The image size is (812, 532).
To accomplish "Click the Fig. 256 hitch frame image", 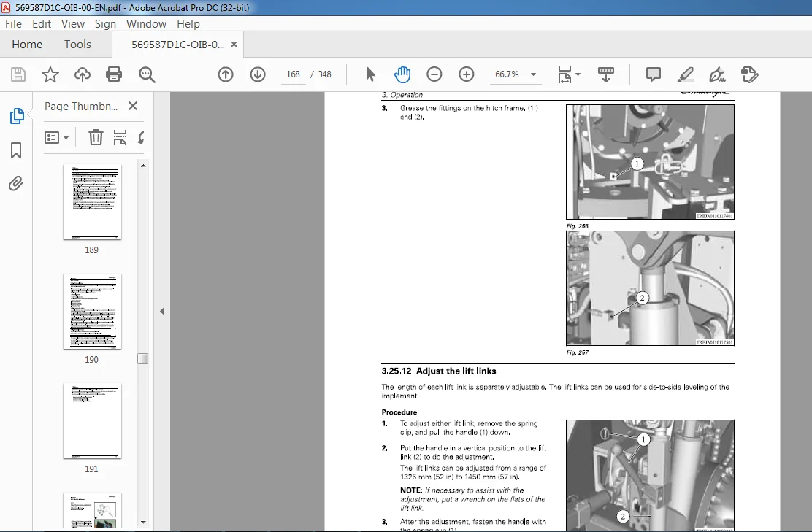I will [x=650, y=162].
